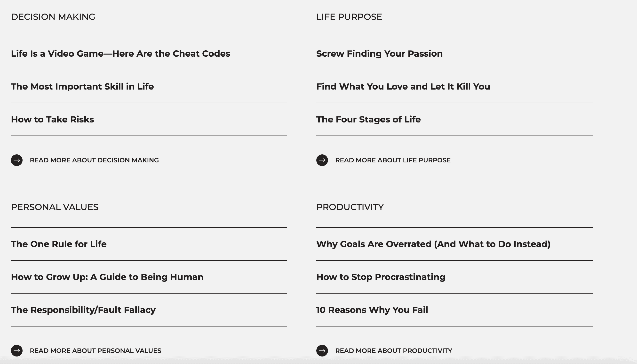Image resolution: width=637 pixels, height=364 pixels.
Task: Click arrow icon beside Life Purpose read more
Action: (x=322, y=160)
